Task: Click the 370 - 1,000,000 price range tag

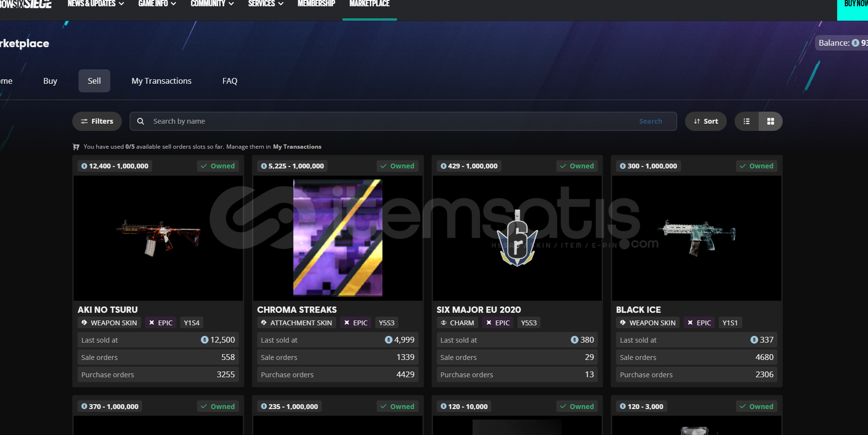Action: [x=110, y=407]
